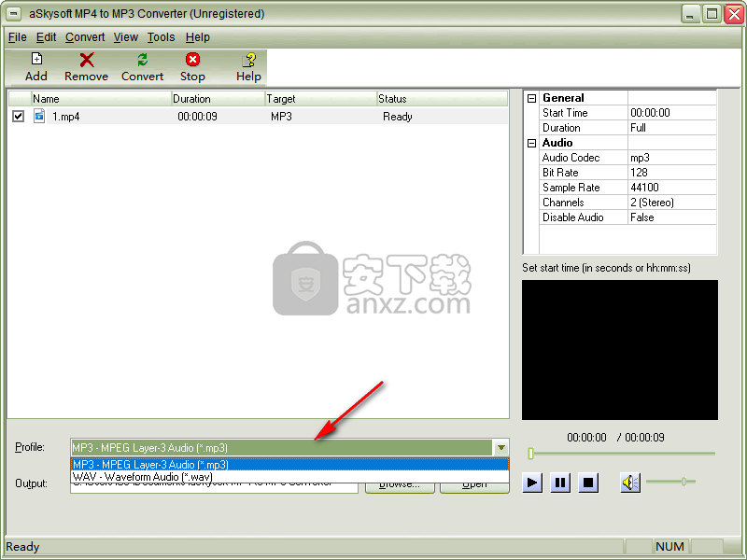This screenshot has width=747, height=560.
Task: Click the black video preview area
Action: tap(620, 350)
